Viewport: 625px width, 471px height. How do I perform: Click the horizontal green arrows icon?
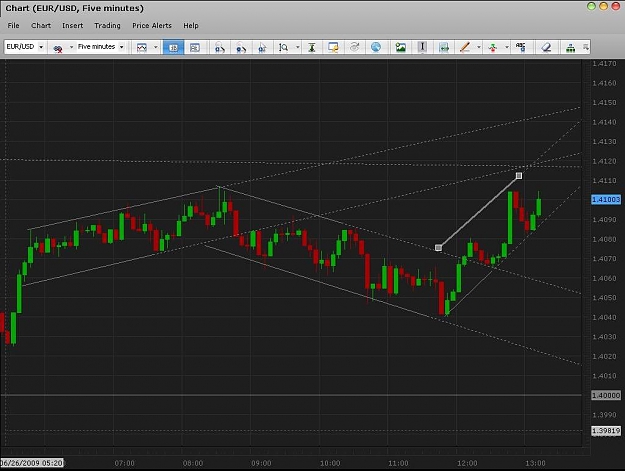pyautogui.click(x=444, y=47)
